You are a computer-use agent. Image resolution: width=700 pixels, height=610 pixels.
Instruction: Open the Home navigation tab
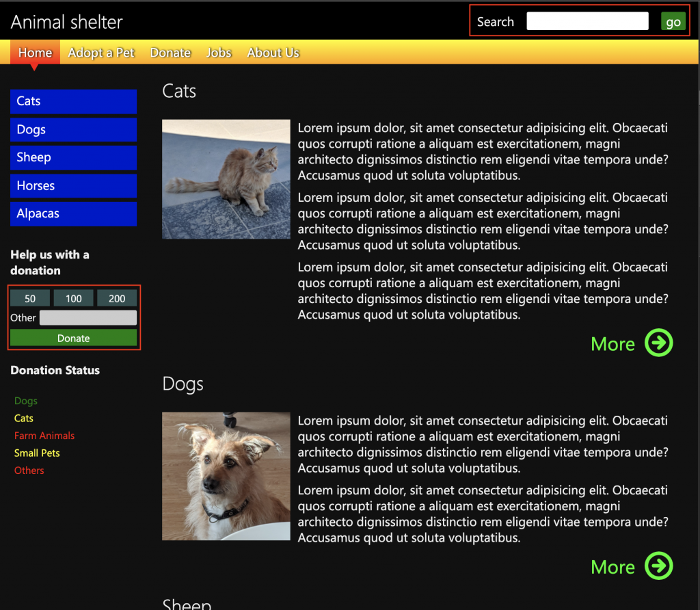(36, 52)
